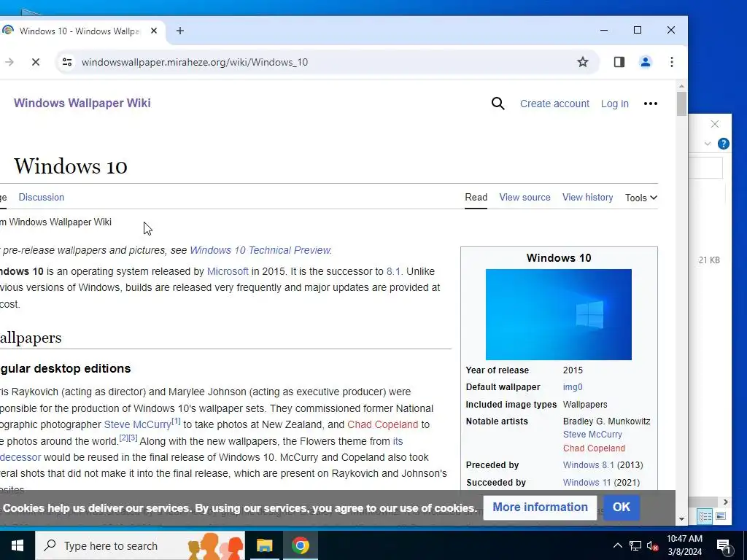
Task: Open a new tab with plus button
Action: click(180, 31)
